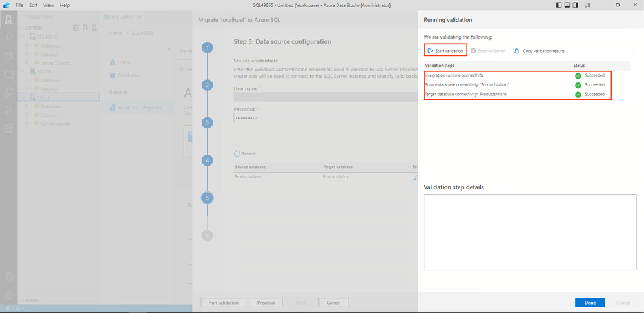Open the Extensions view in activity bar

[x=8, y=128]
